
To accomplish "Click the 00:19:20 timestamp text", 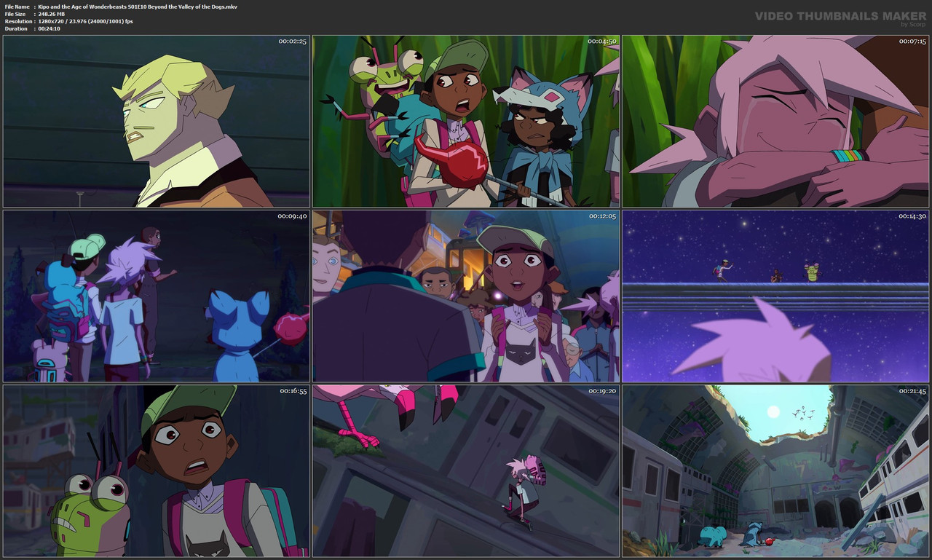I will (602, 391).
